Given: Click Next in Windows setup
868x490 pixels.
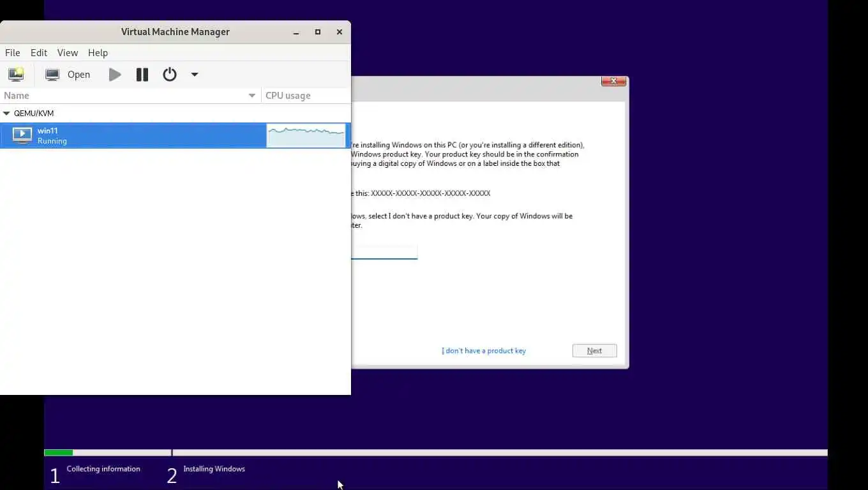Looking at the screenshot, I should 595,351.
